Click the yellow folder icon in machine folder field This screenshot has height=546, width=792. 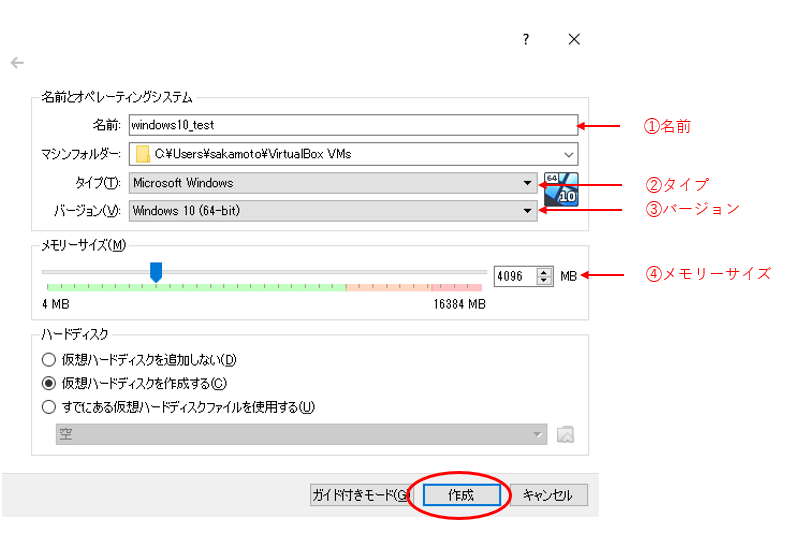(143, 154)
